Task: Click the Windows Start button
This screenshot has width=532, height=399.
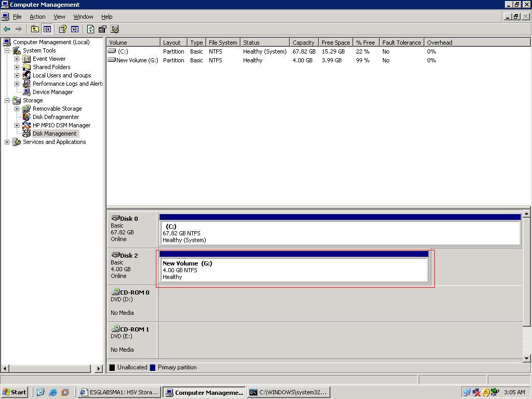Action: (14, 393)
